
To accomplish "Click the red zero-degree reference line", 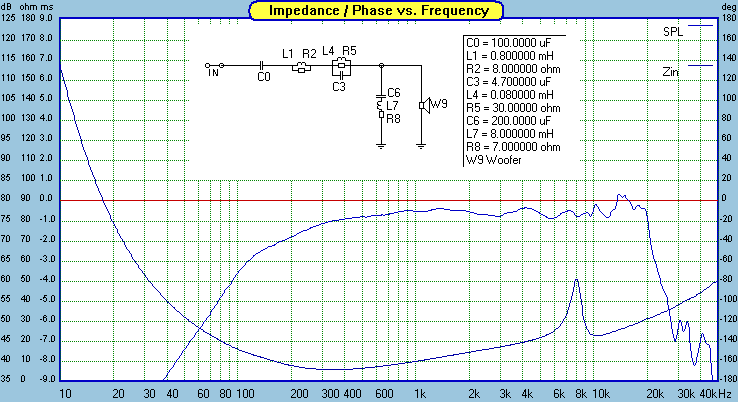I will [300, 199].
